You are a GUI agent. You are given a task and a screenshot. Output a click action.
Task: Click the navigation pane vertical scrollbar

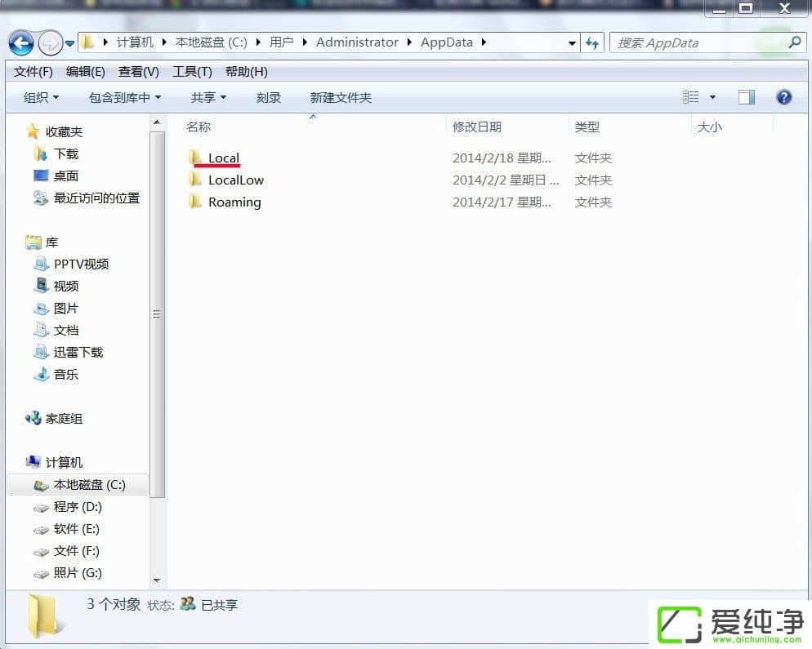[157, 314]
